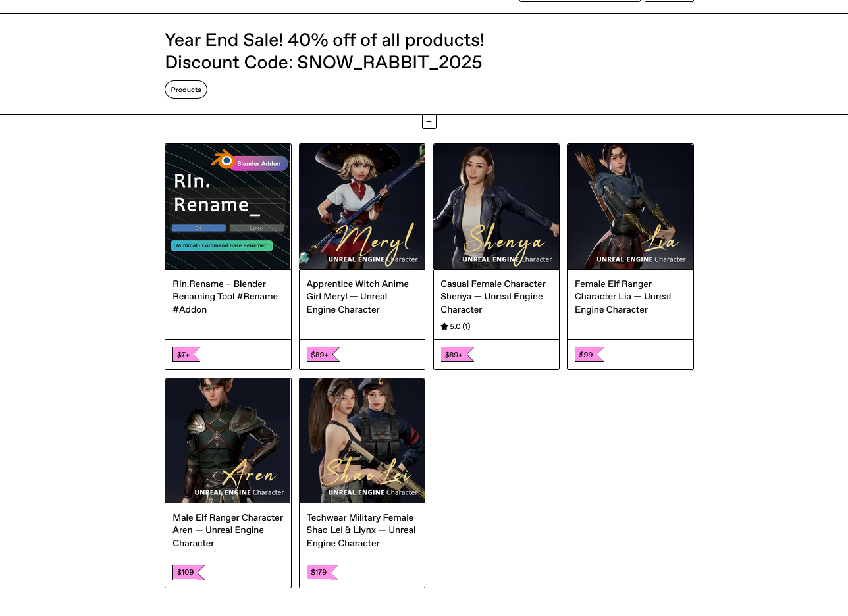Click the $99 price tag
The height and width of the screenshot is (616, 848).
pos(586,355)
